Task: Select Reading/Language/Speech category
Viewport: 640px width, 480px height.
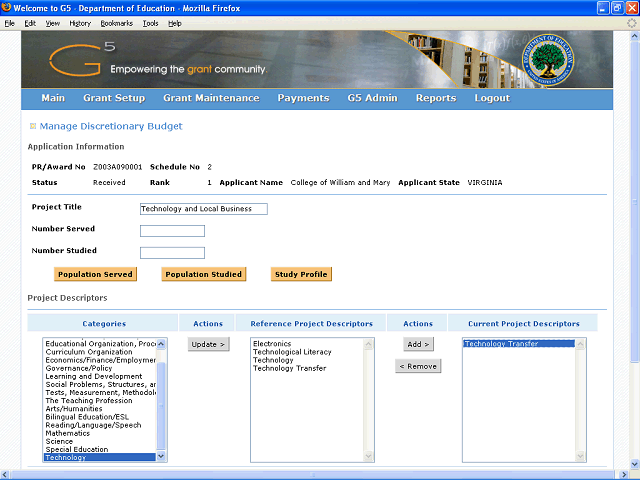Action: (x=100, y=425)
